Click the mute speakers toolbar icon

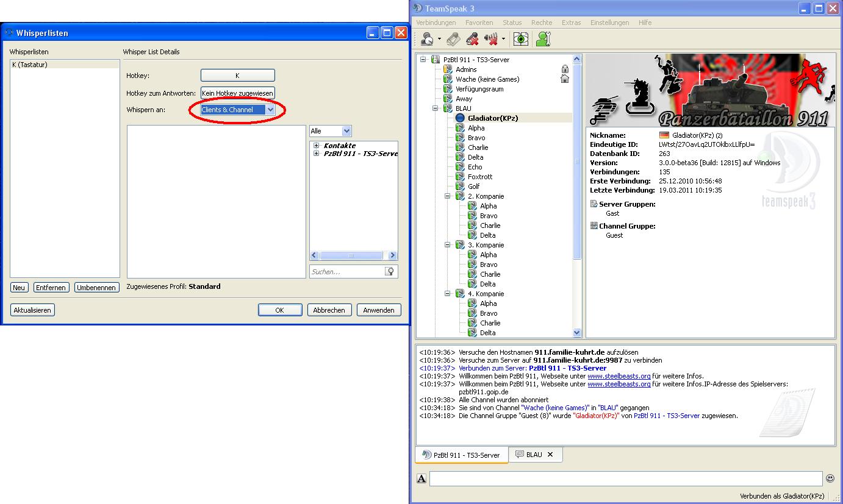point(490,39)
